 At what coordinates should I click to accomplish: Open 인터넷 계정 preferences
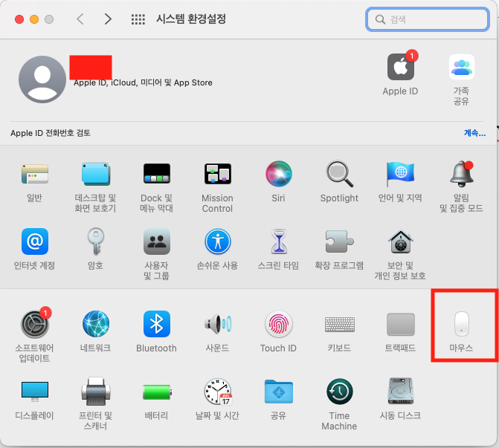click(35, 241)
